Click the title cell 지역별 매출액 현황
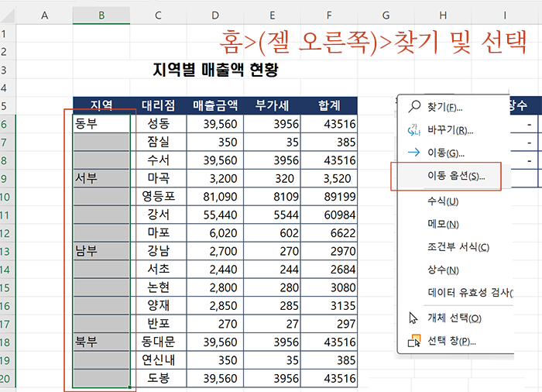This screenshot has height=392, width=542. 215,70
